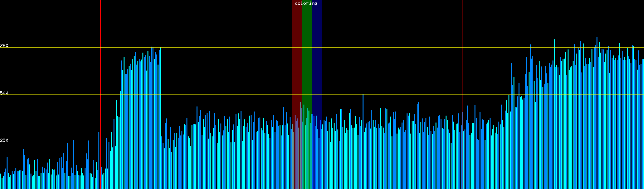Select the blue coloring band

[x=317, y=63]
